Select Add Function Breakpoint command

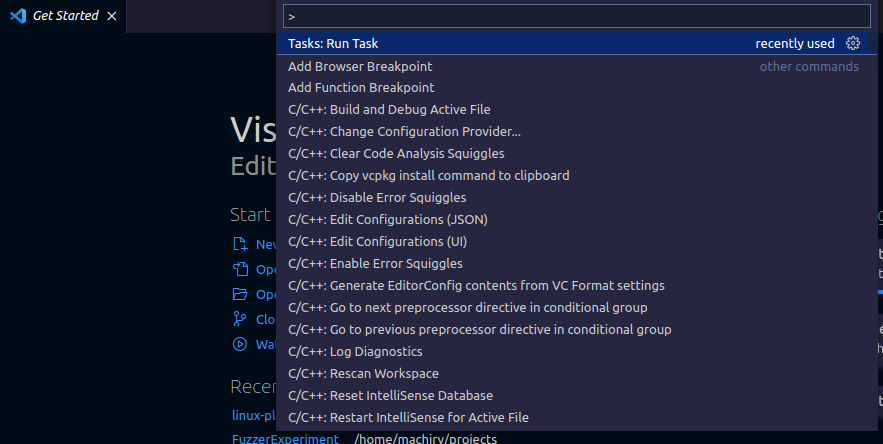pos(577,88)
